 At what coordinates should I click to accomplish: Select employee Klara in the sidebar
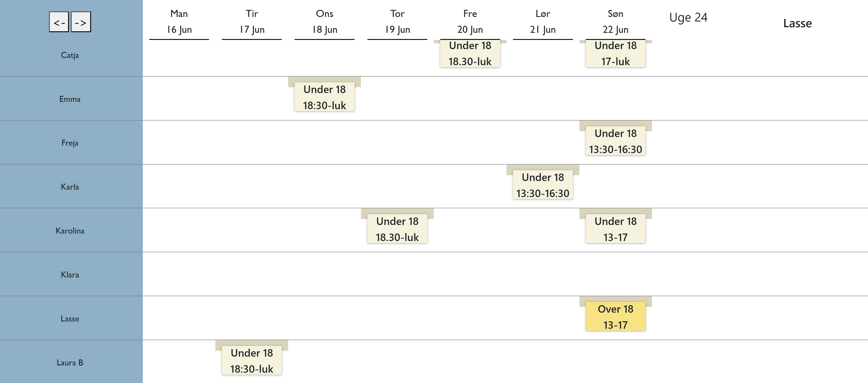70,275
